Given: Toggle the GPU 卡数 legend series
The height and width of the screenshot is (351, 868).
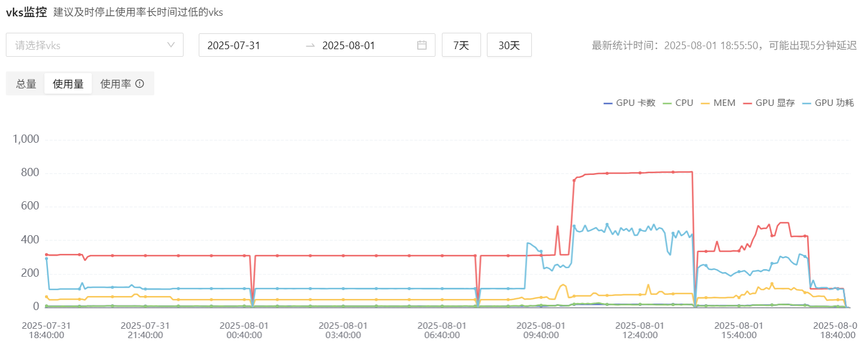Looking at the screenshot, I should 629,103.
